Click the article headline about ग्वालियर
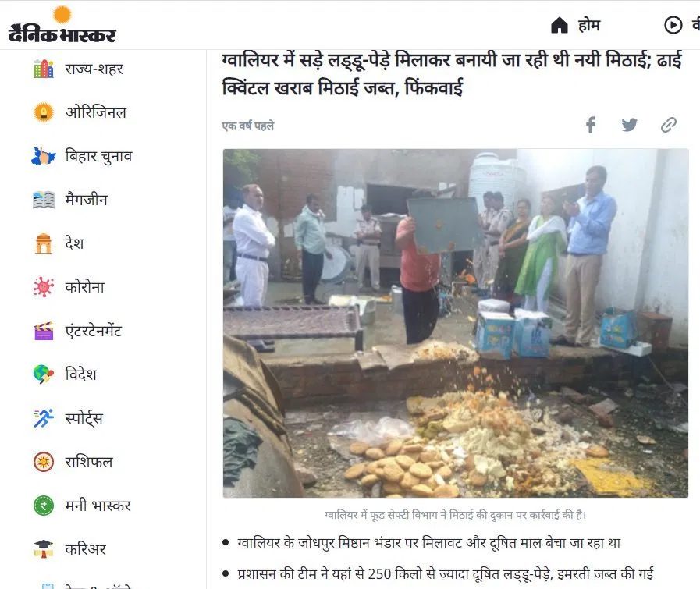Image resolution: width=700 pixels, height=589 pixels. 452,73
